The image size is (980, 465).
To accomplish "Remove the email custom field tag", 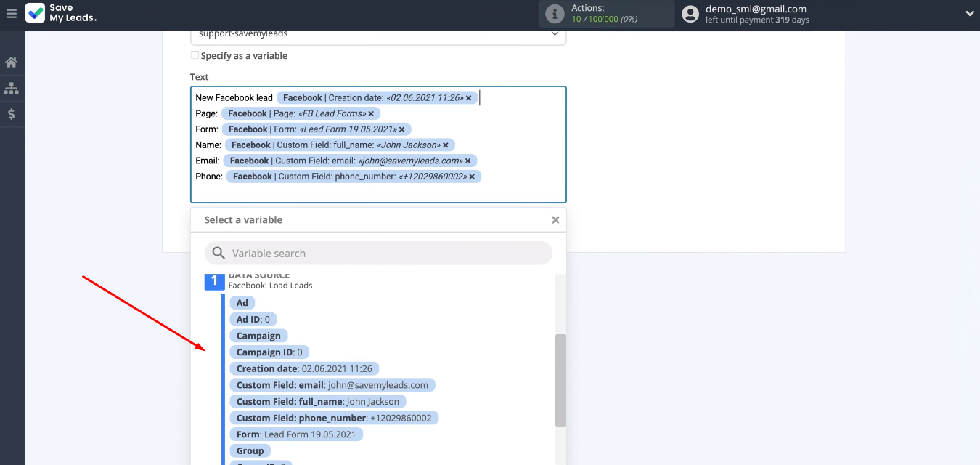I will 468,161.
